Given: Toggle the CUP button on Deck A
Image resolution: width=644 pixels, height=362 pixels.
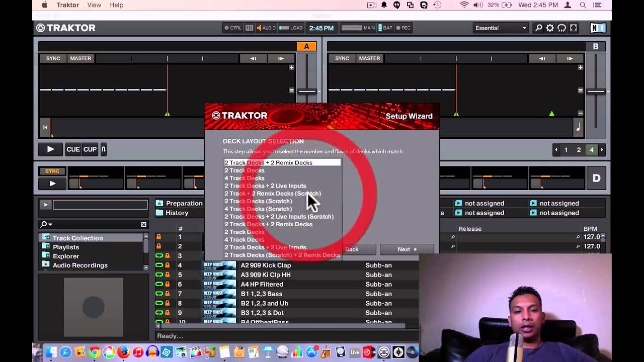Looking at the screenshot, I should [x=90, y=149].
